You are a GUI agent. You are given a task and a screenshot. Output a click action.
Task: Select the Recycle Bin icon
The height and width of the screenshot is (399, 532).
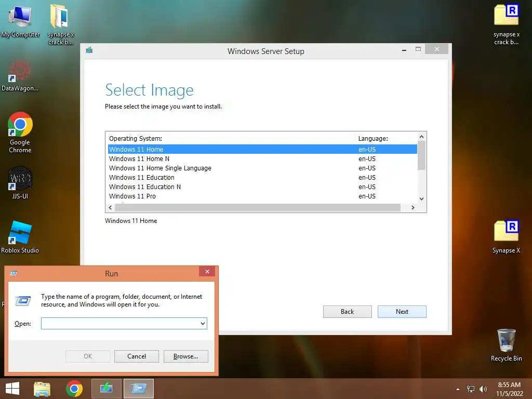tap(506, 345)
